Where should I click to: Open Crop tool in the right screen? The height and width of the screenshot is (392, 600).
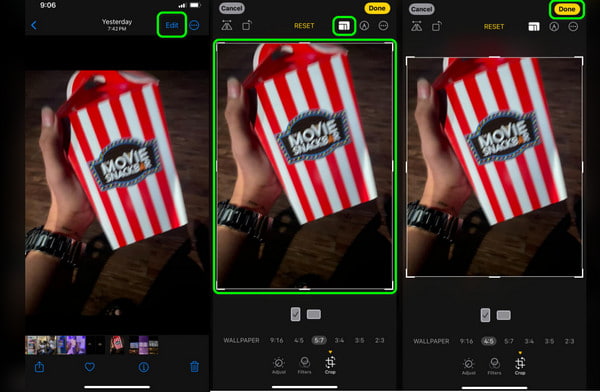[520, 365]
